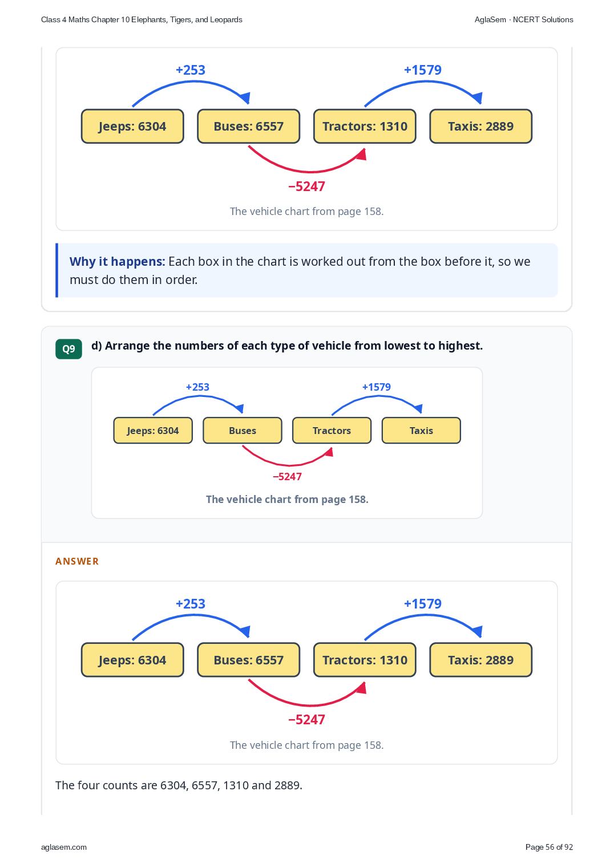Click the AglaSem · NCERT Solutions header text
Viewport: 614px width, 868px height.
[x=524, y=19]
